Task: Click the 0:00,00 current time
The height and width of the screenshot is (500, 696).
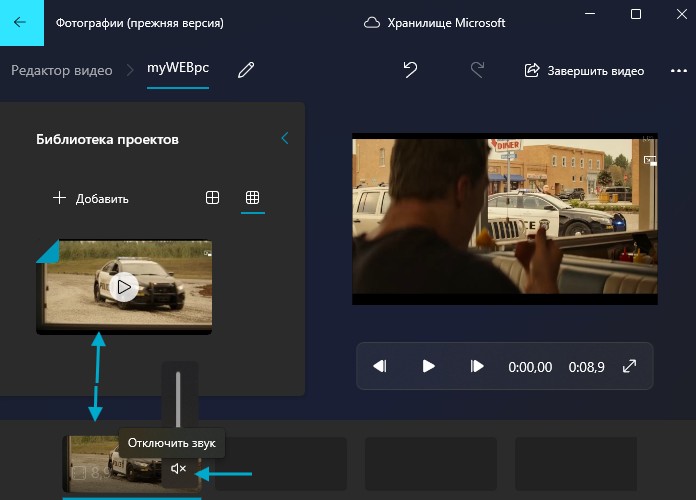Action: pos(530,367)
